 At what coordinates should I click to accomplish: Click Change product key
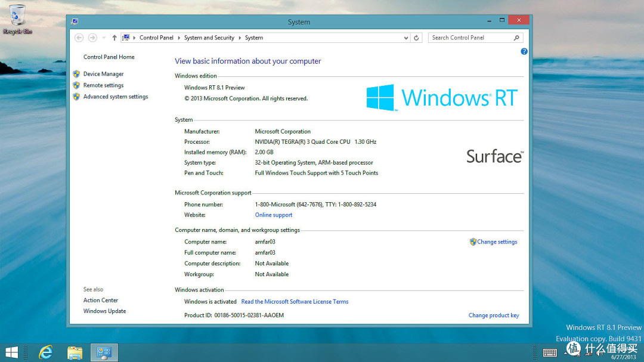[x=494, y=315]
